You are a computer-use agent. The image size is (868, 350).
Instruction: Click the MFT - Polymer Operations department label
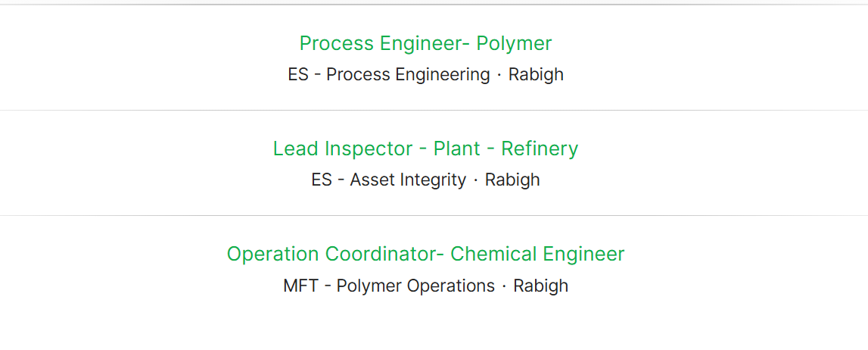coord(389,286)
